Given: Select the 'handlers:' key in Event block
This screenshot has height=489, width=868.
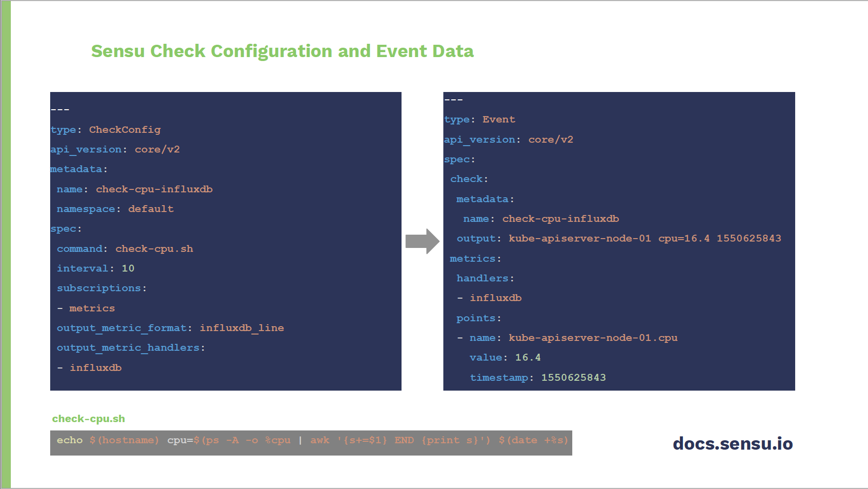Looking at the screenshot, I should tap(485, 278).
